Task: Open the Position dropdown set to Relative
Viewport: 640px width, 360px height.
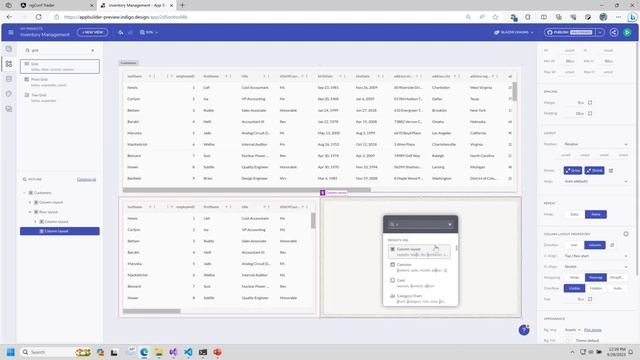Action: (x=596, y=144)
